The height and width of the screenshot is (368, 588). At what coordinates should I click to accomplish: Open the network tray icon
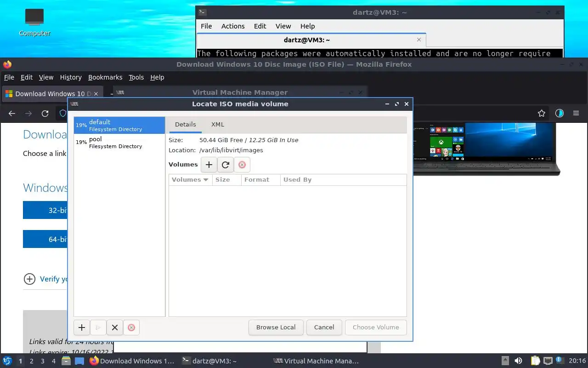point(548,361)
